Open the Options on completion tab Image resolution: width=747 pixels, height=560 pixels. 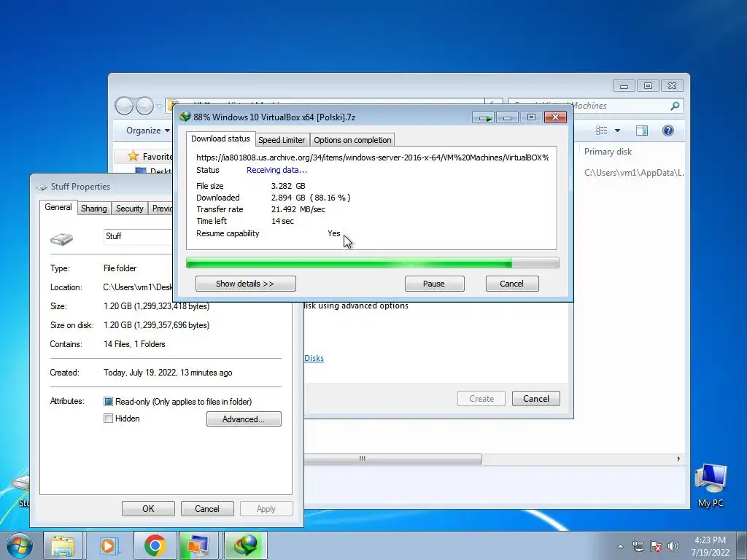pyautogui.click(x=352, y=140)
